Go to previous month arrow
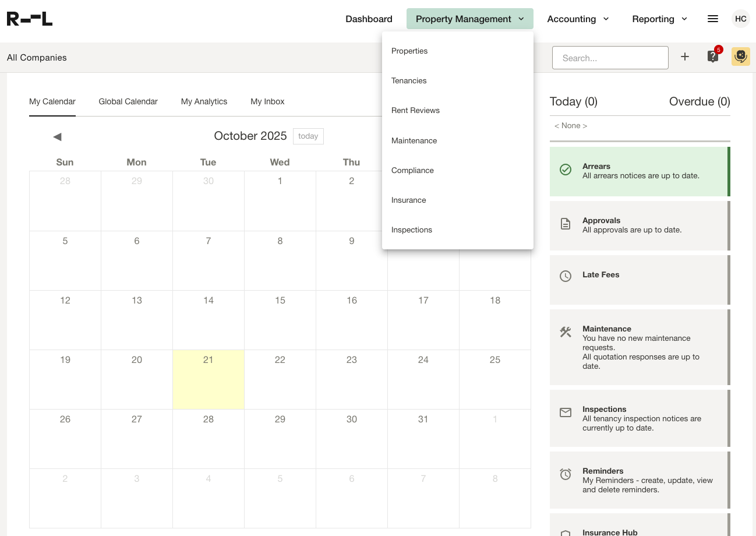The image size is (756, 536). [57, 136]
